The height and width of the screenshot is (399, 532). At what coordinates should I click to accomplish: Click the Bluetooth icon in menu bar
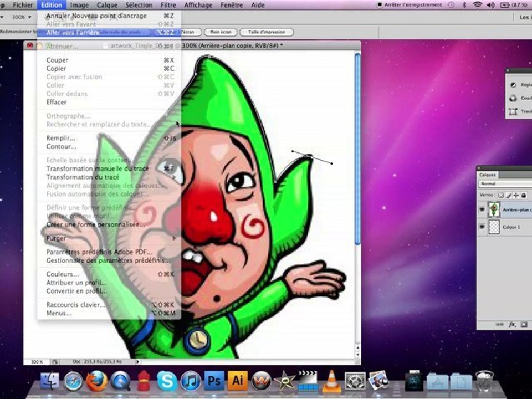click(x=464, y=5)
